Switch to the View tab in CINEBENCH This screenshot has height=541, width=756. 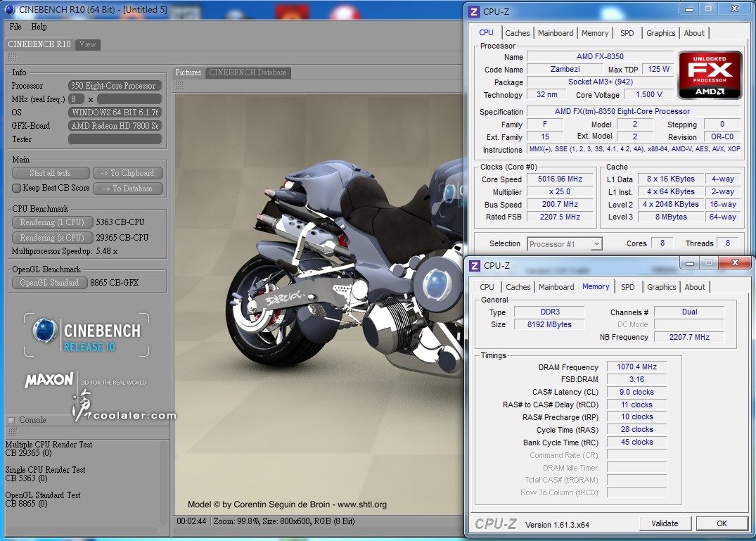(x=87, y=44)
